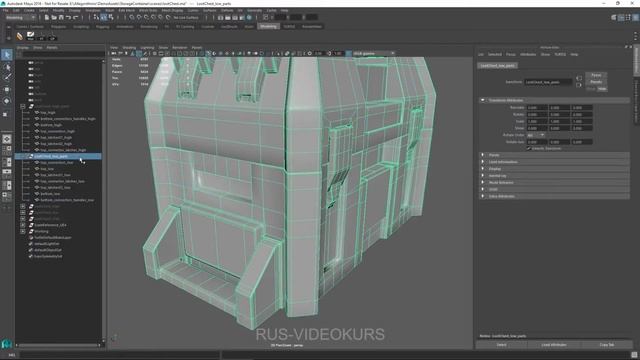Click the Open Scene folder icon
This screenshot has width=640, height=360.
[54, 18]
